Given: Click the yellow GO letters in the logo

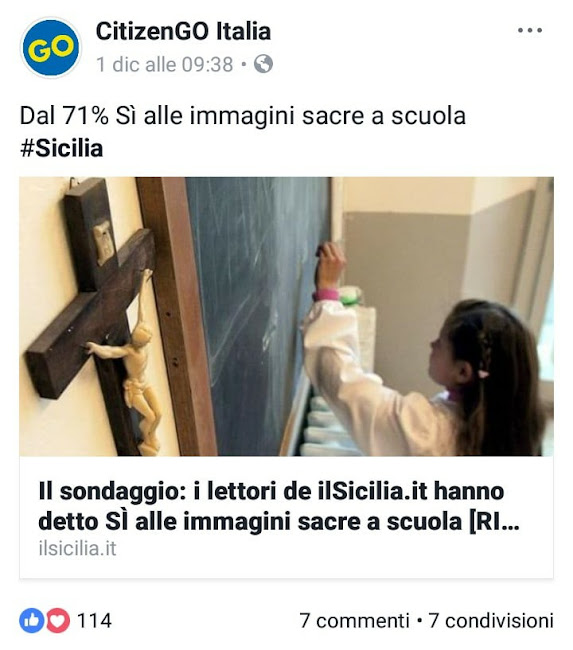Looking at the screenshot, I should pyautogui.click(x=51, y=48).
